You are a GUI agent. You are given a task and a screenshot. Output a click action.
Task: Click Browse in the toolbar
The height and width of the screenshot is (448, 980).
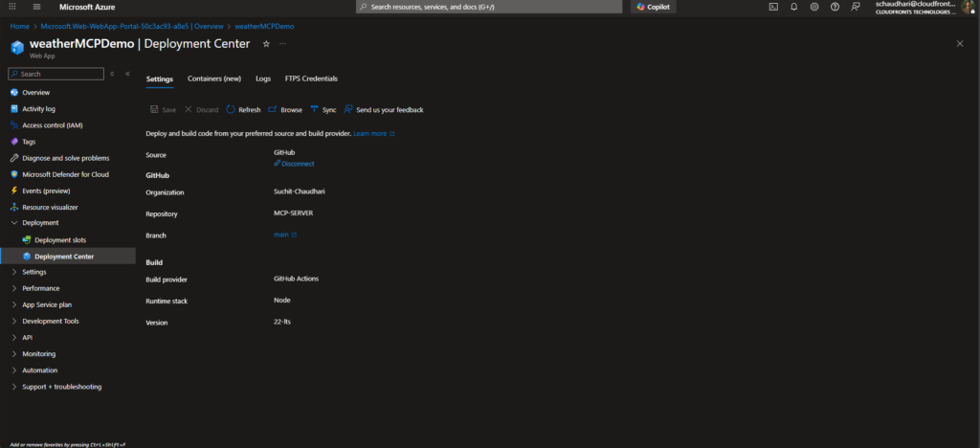tap(285, 110)
